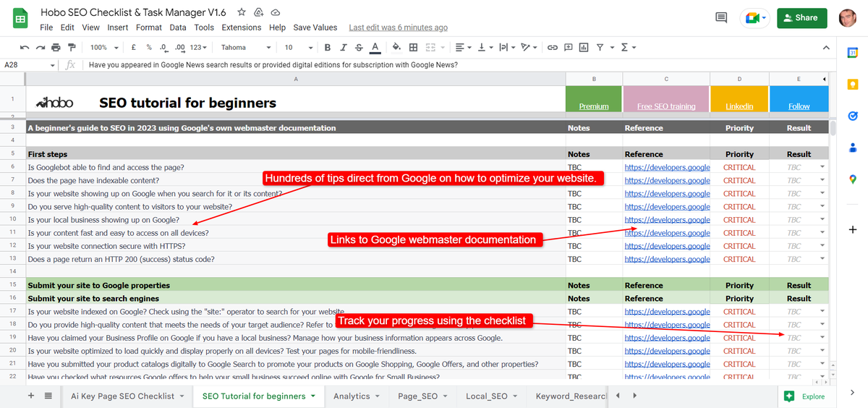Click the Undo arrow in toolbar

25,48
